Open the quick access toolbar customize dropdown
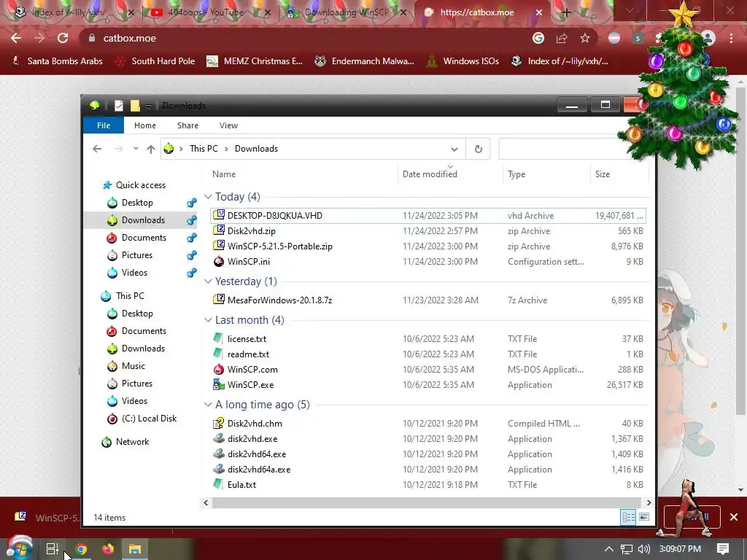This screenshot has width=747, height=560. [x=148, y=106]
